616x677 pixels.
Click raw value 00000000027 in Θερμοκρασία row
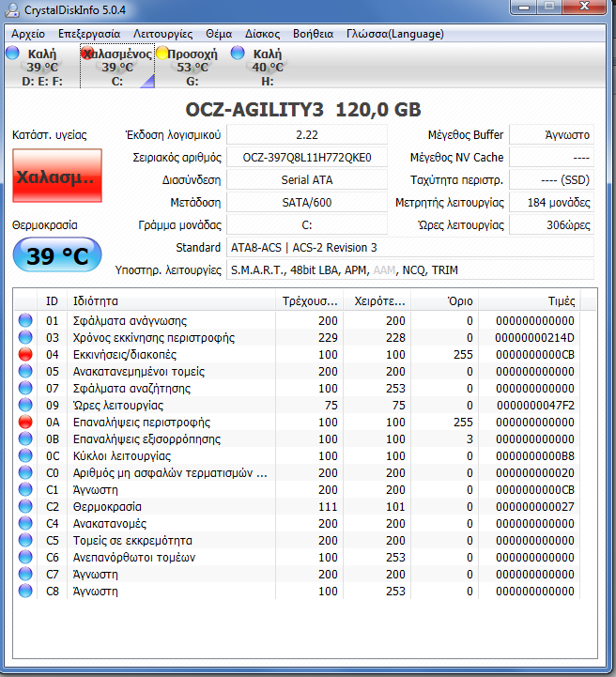click(x=535, y=506)
